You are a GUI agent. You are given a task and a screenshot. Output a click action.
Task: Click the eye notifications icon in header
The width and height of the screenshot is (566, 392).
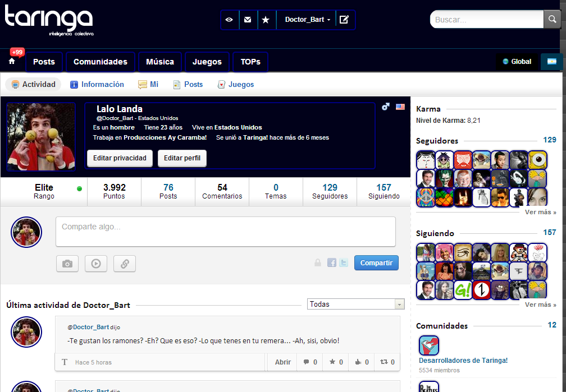229,20
